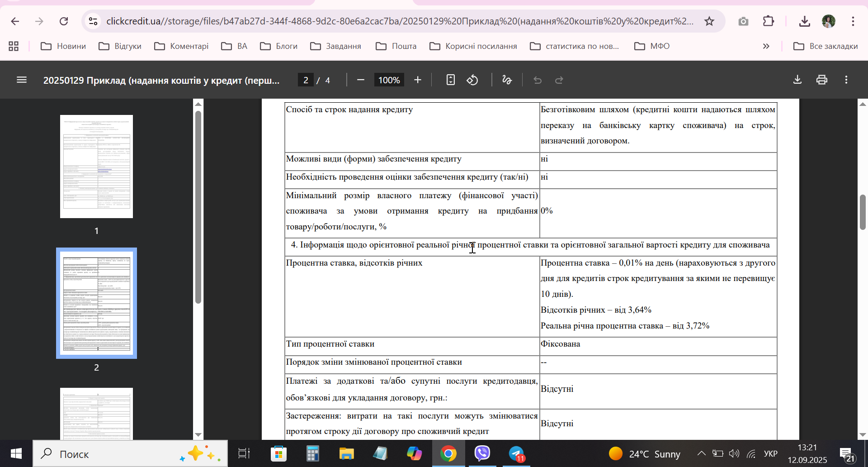868x467 pixels.
Task: Bookmark this page with the star icon
Action: 709,21
